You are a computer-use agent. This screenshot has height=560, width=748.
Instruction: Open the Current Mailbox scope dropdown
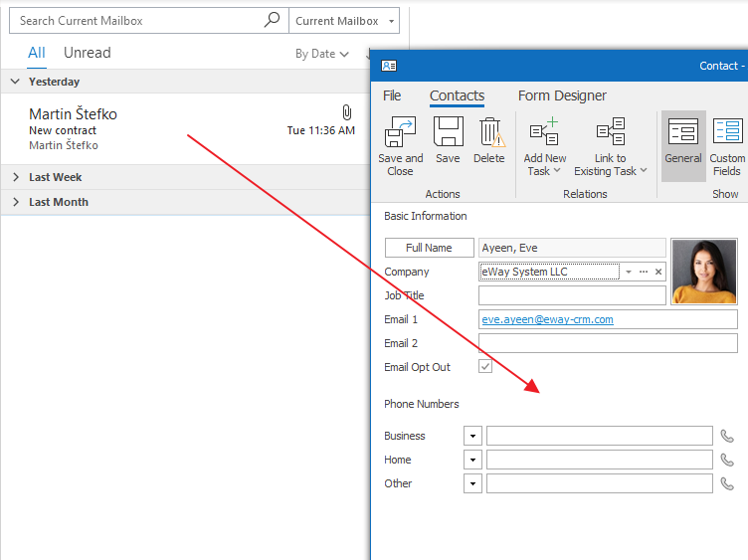[x=344, y=21]
